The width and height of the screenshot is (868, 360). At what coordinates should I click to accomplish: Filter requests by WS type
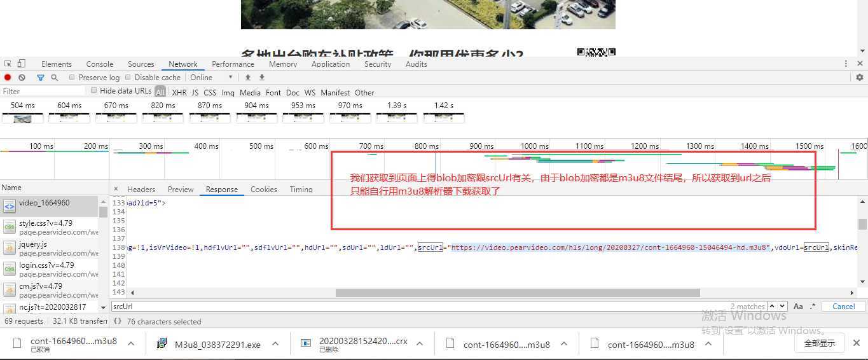point(310,93)
